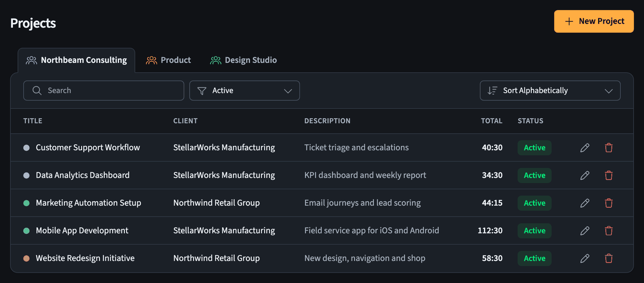Click Active badge for Customer Support Workflow
This screenshot has height=283, width=644.
535,148
